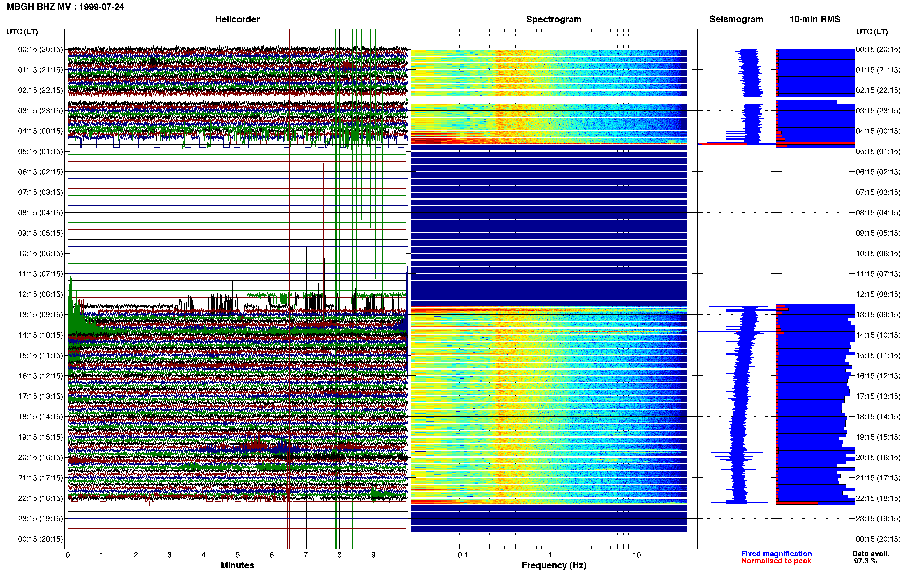Click "06:15 (02:15)" on the left time axis

(x=41, y=172)
